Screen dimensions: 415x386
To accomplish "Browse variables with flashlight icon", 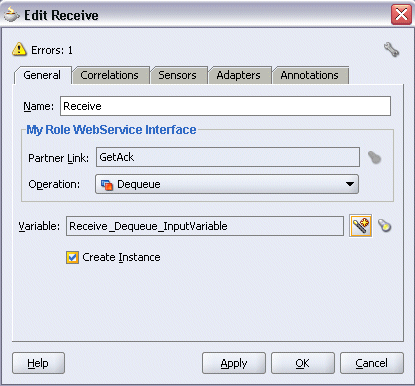I will point(384,226).
